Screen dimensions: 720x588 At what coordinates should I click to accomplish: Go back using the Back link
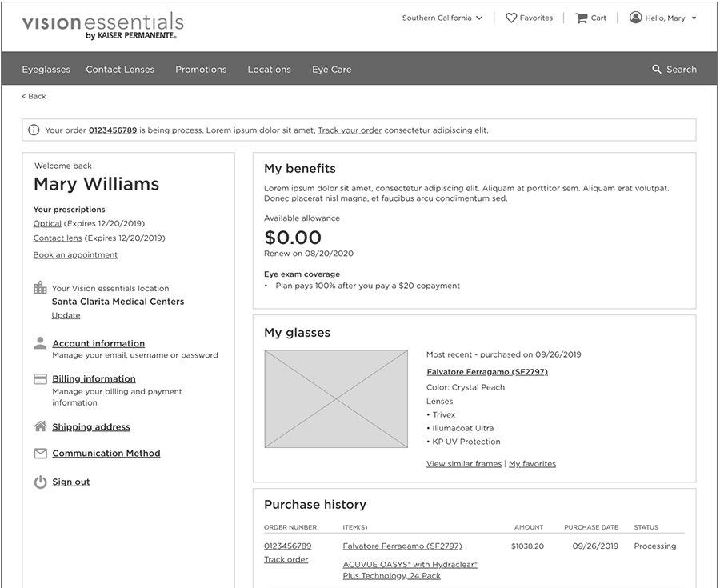coord(34,97)
